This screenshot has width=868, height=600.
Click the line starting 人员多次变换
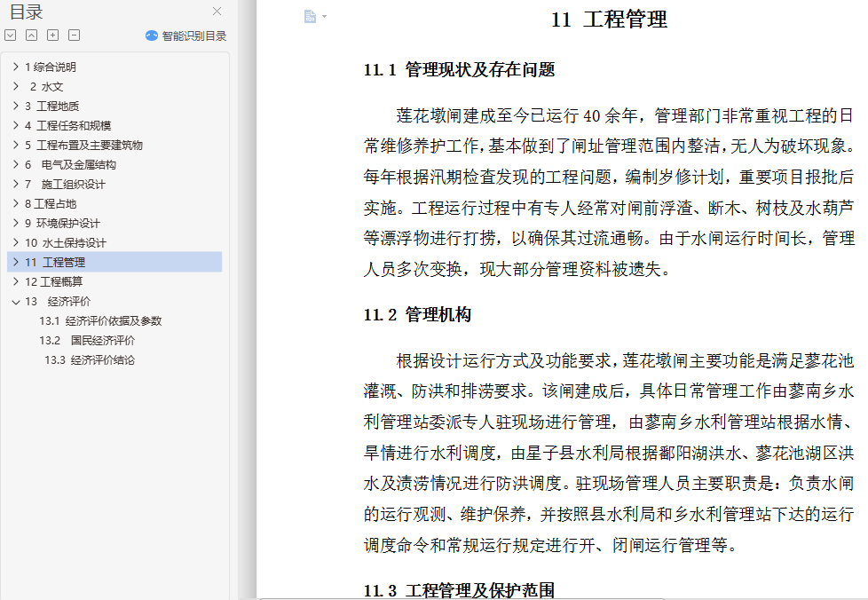click(517, 269)
